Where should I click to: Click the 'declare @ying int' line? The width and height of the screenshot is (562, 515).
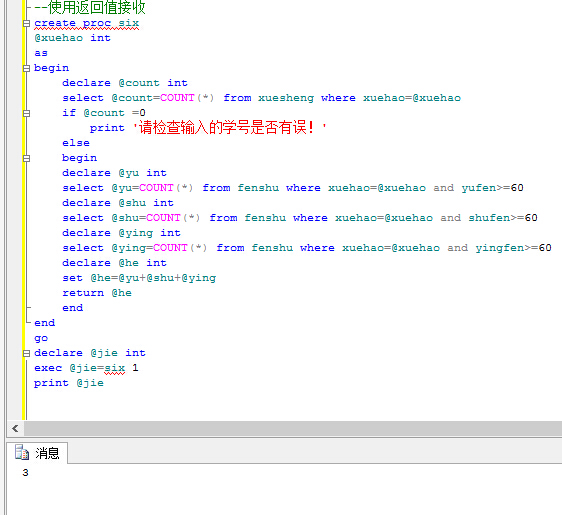click(x=122, y=233)
